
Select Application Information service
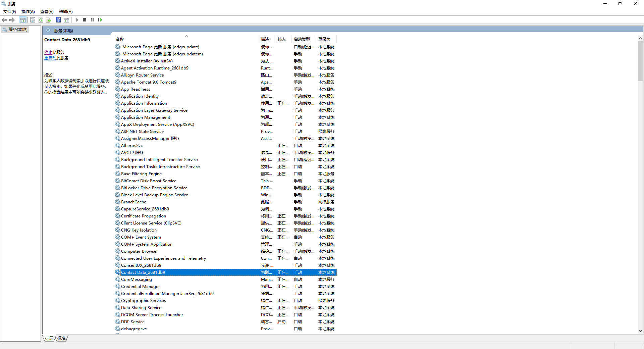point(225,103)
